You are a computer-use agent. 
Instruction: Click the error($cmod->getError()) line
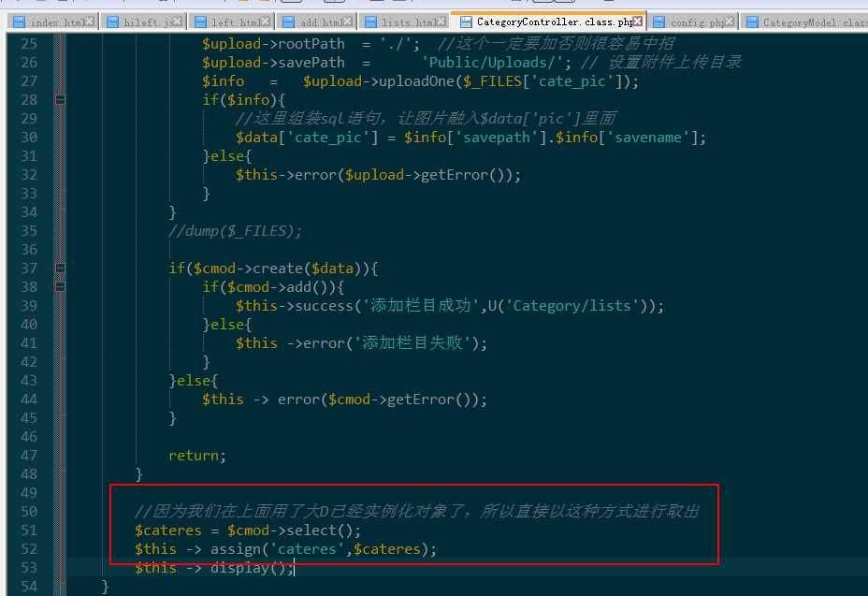tap(344, 400)
